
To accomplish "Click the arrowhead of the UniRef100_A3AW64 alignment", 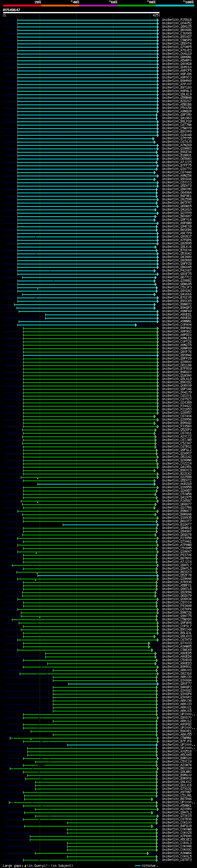I will [x=148, y=853].
